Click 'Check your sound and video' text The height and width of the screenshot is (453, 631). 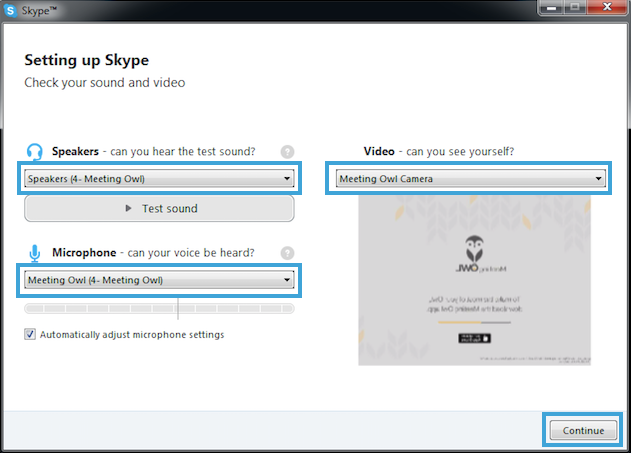click(105, 82)
